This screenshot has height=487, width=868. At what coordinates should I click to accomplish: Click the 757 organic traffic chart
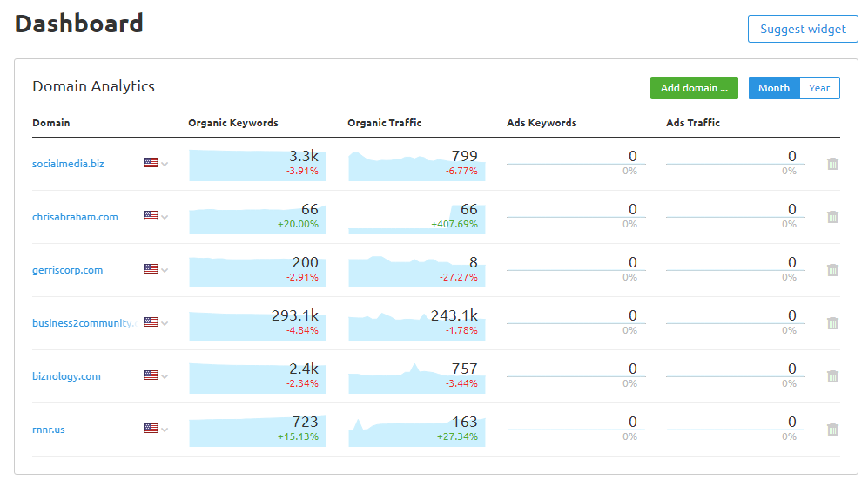[x=417, y=377]
